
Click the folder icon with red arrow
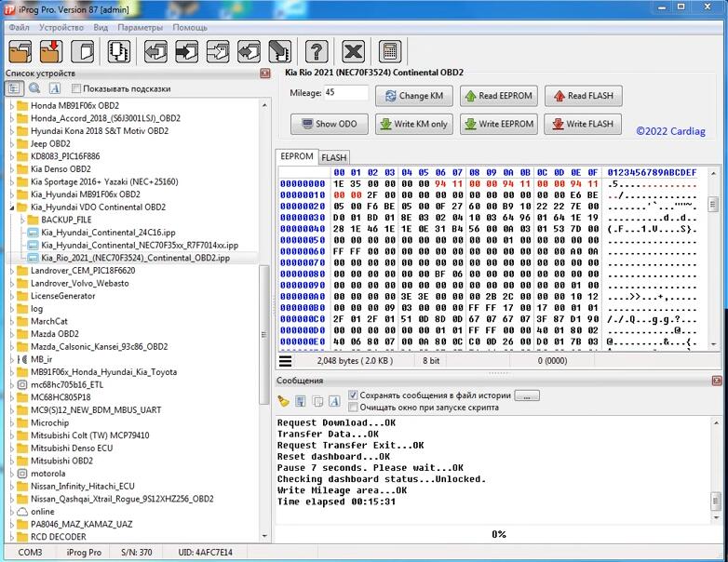51,51
